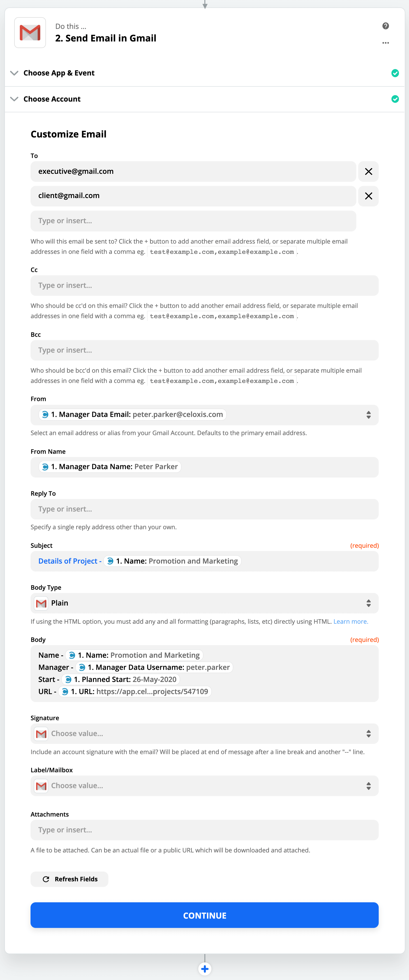Click into the Reply To field
Image resolution: width=409 pixels, height=980 pixels.
[204, 509]
